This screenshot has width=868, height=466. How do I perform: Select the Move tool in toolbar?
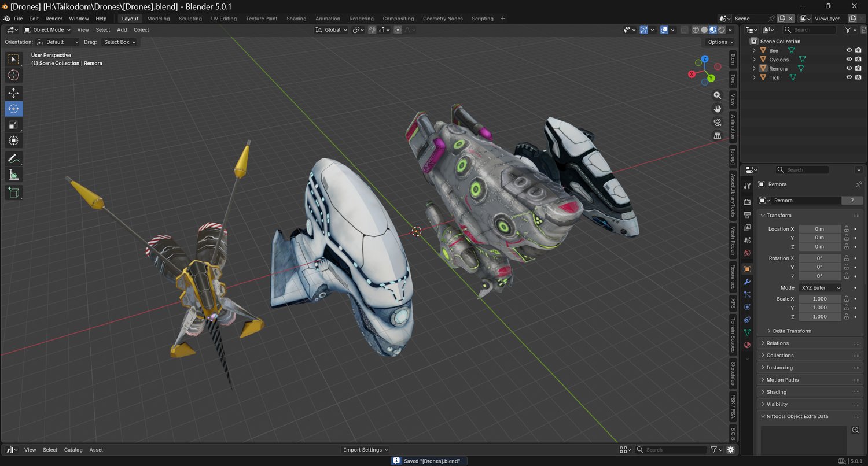coord(14,93)
